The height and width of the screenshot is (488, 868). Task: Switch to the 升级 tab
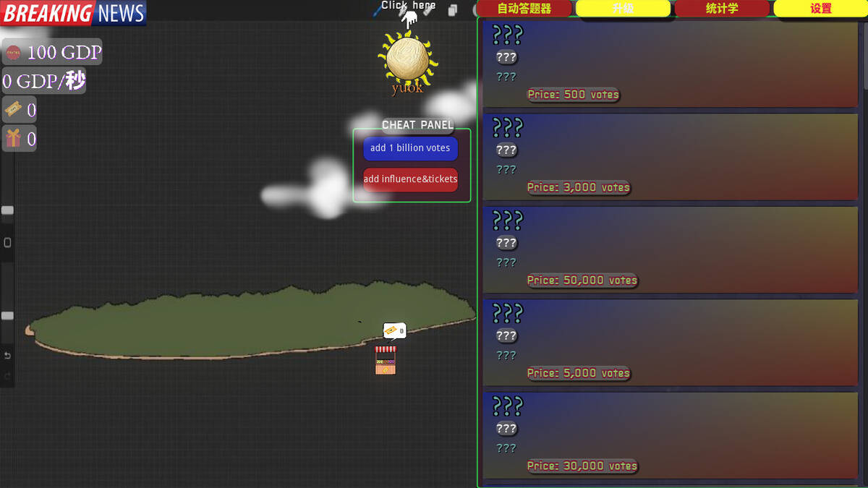click(x=623, y=9)
